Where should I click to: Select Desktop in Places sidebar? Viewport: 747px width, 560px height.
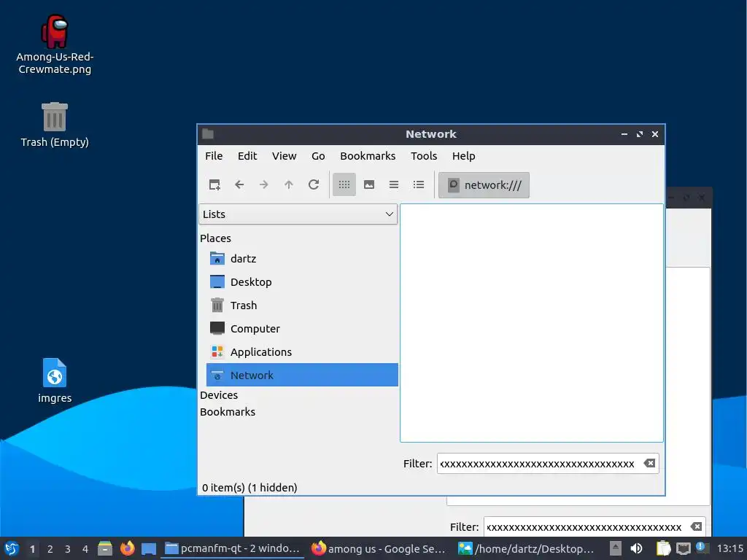point(302,282)
